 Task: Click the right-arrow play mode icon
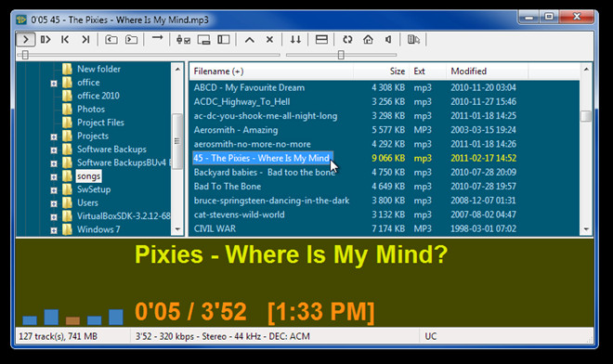(157, 39)
